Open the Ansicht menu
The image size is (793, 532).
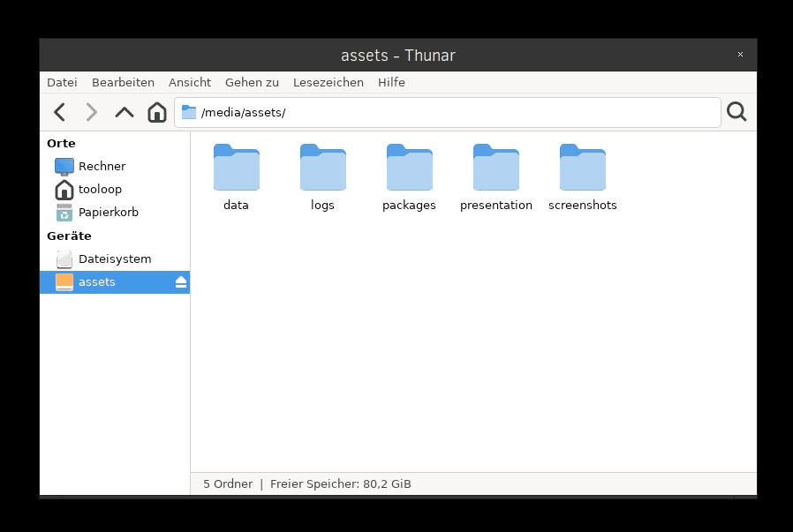[x=190, y=82]
